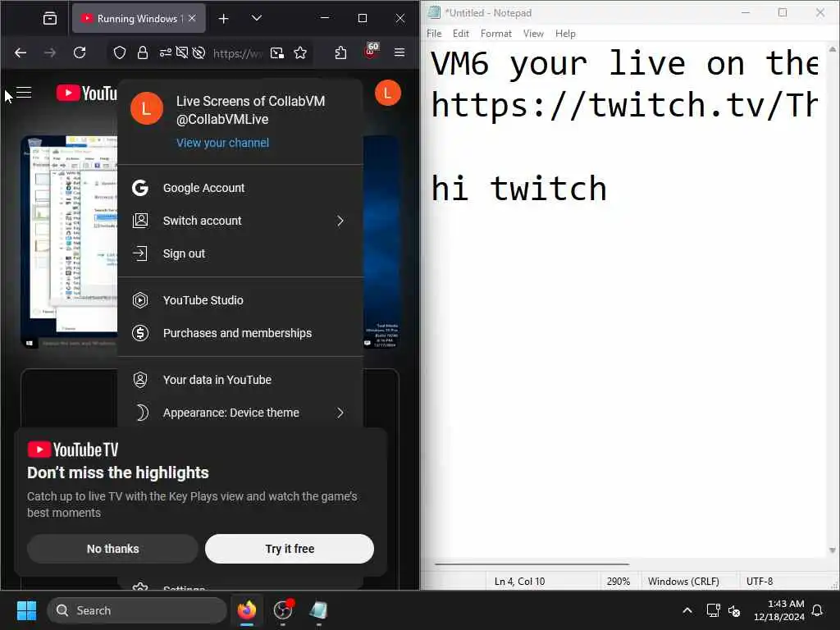Click the muted volume tray icon
Viewport: 840px width, 630px height.
734,610
